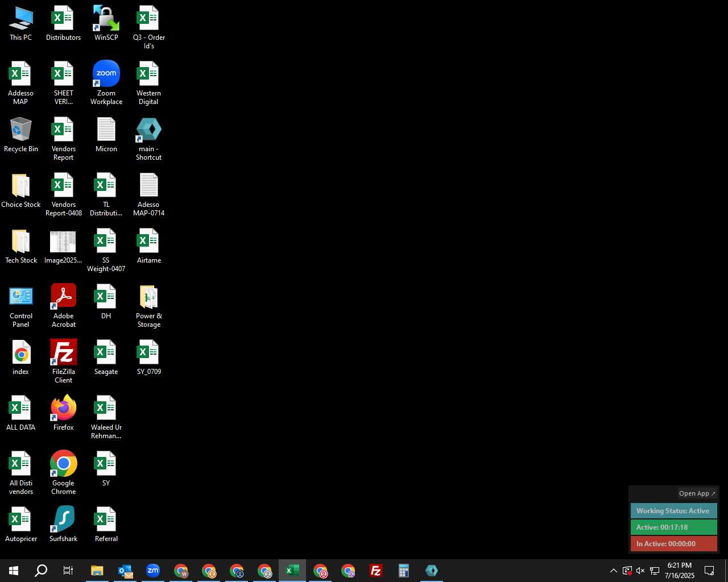Open File Explorer from the taskbar
This screenshot has width=728, height=582.
97,571
